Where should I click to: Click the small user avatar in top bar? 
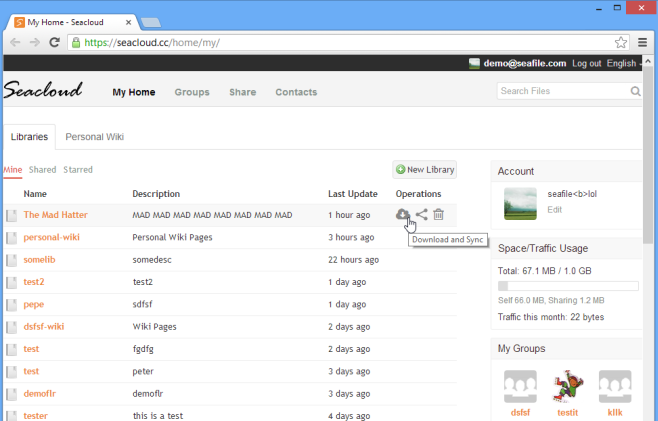click(474, 63)
